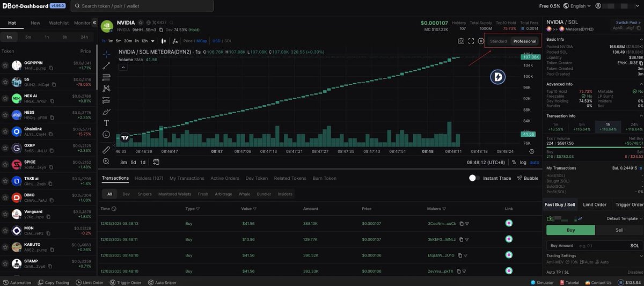Copy the Chainlink token address
The height and width of the screenshot is (286, 644).
click(x=51, y=134)
